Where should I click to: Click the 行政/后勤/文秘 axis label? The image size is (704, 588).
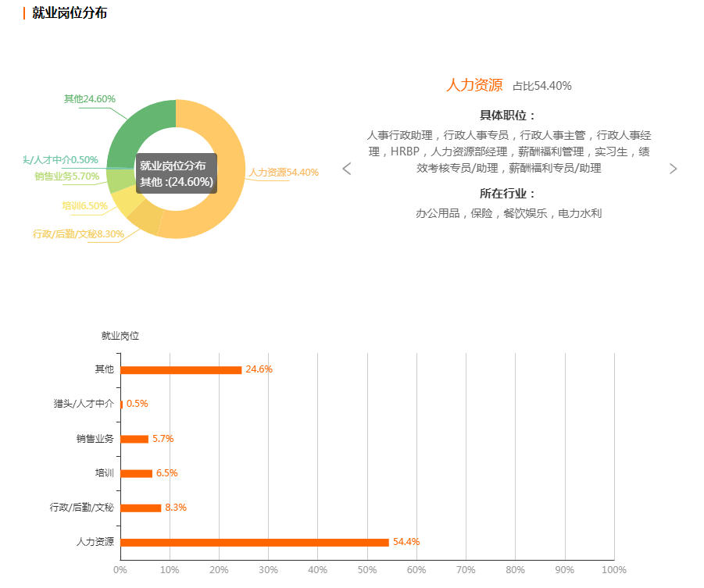click(82, 508)
